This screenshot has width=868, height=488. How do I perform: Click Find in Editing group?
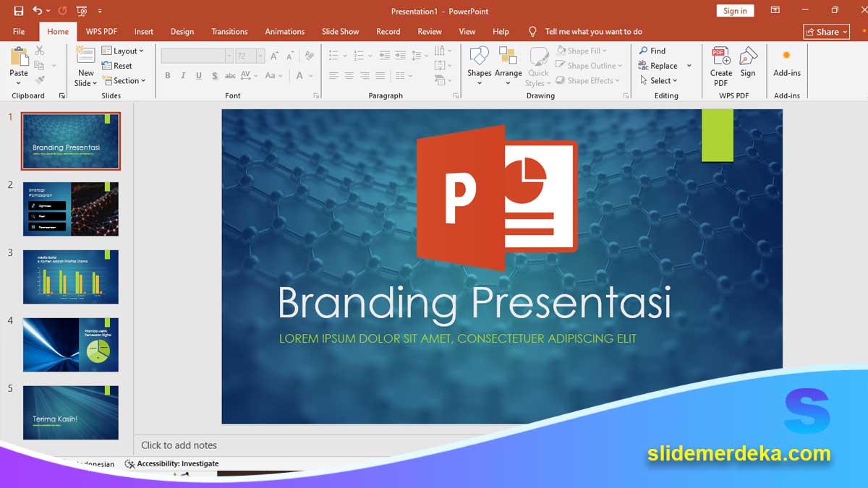(x=652, y=51)
